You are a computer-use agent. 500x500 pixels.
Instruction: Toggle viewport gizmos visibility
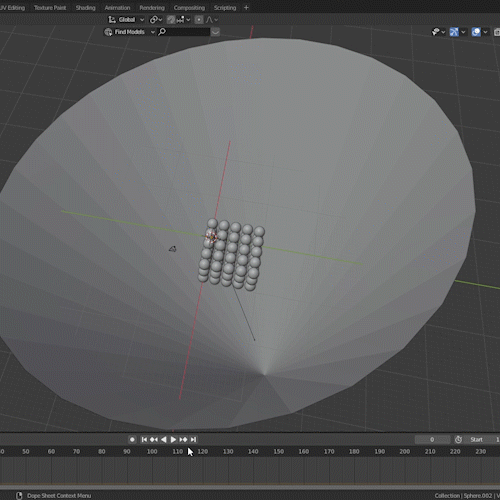pos(454,32)
